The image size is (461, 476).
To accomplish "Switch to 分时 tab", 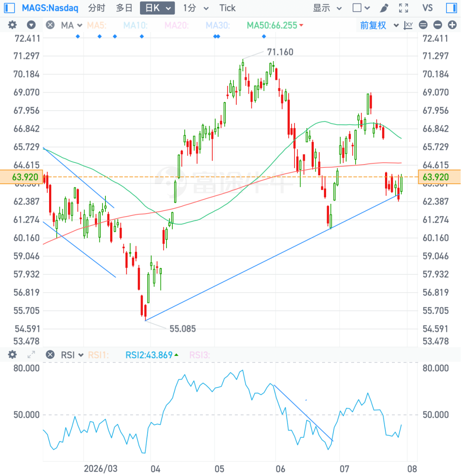I will (96, 8).
